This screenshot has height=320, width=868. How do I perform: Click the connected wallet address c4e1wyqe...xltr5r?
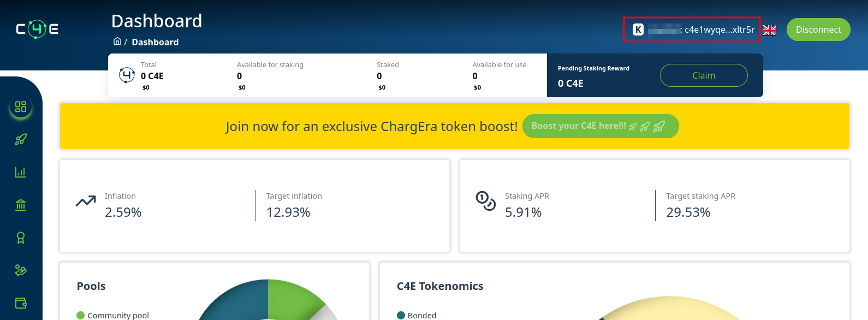point(720,29)
